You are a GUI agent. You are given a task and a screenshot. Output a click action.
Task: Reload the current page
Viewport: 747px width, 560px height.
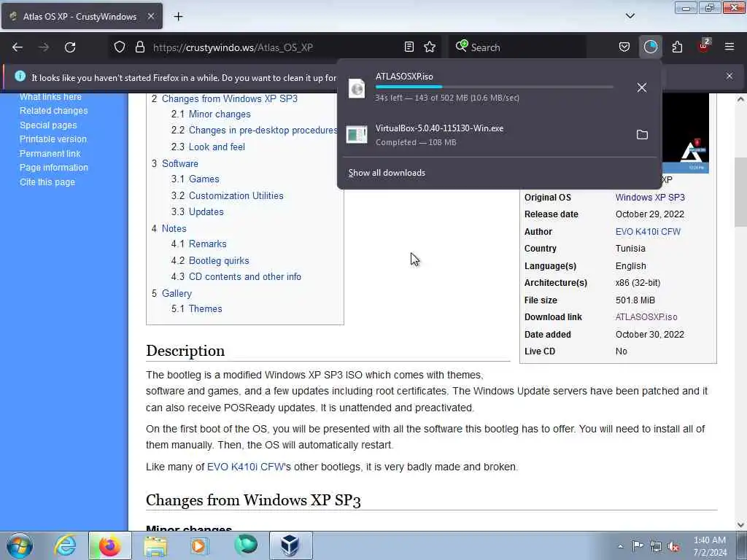pos(70,47)
